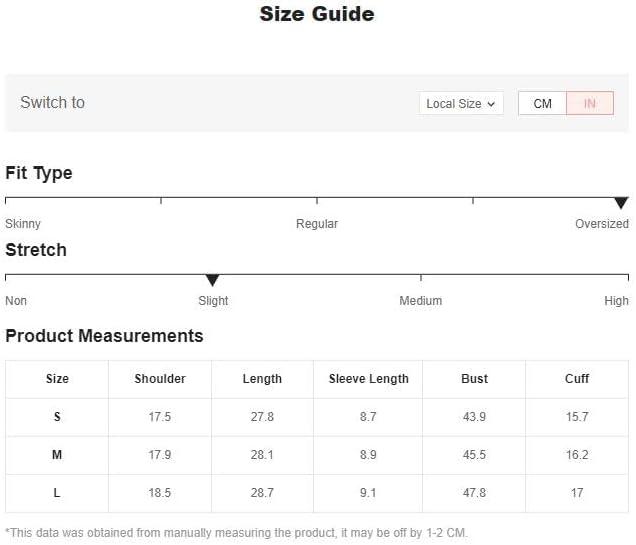Switch measurement units to CM
This screenshot has width=636, height=545.
[542, 104]
